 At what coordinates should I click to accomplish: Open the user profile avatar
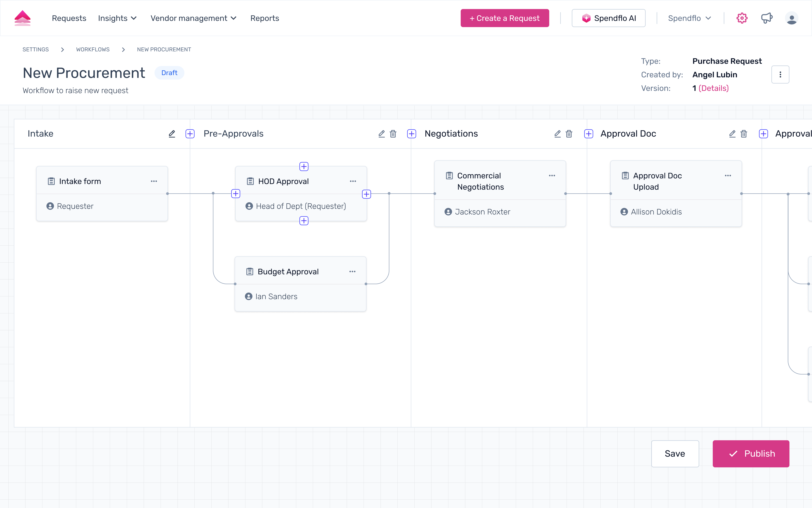point(792,18)
